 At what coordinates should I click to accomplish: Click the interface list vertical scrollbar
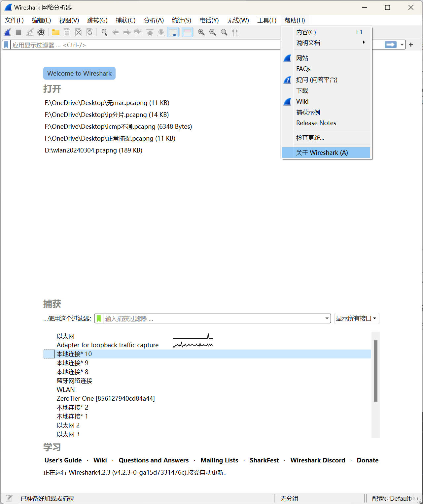click(375, 371)
